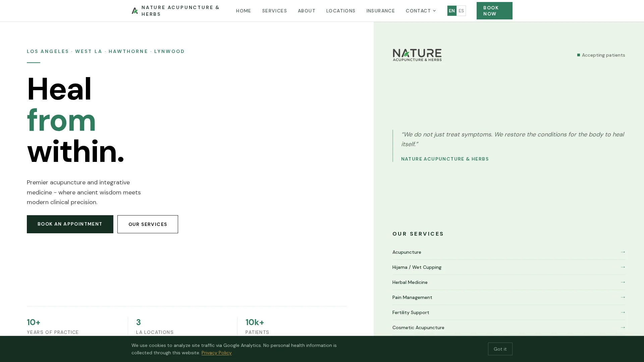Click the arrow beside Acupuncture service
Viewport: 644px width, 362px height.
tap(623, 252)
